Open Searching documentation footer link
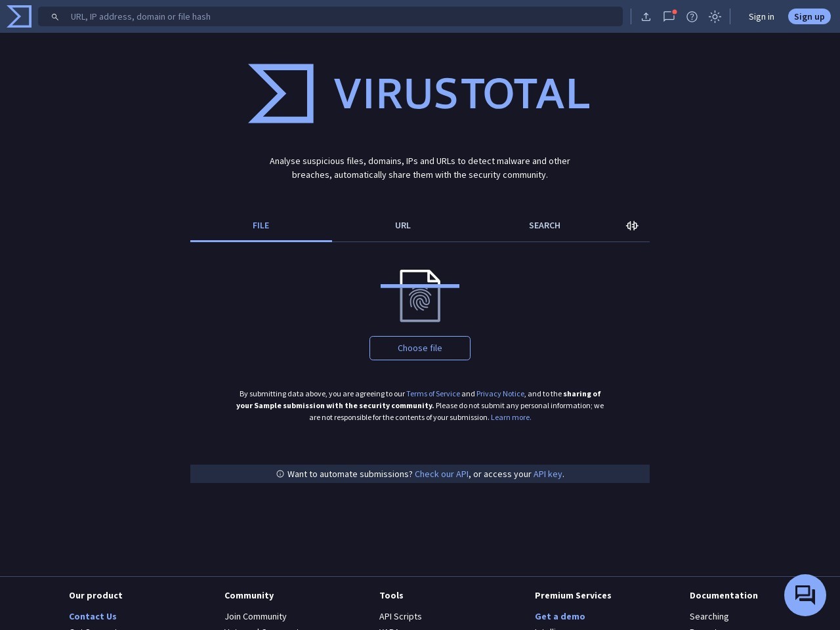Image resolution: width=840 pixels, height=630 pixels. (709, 616)
